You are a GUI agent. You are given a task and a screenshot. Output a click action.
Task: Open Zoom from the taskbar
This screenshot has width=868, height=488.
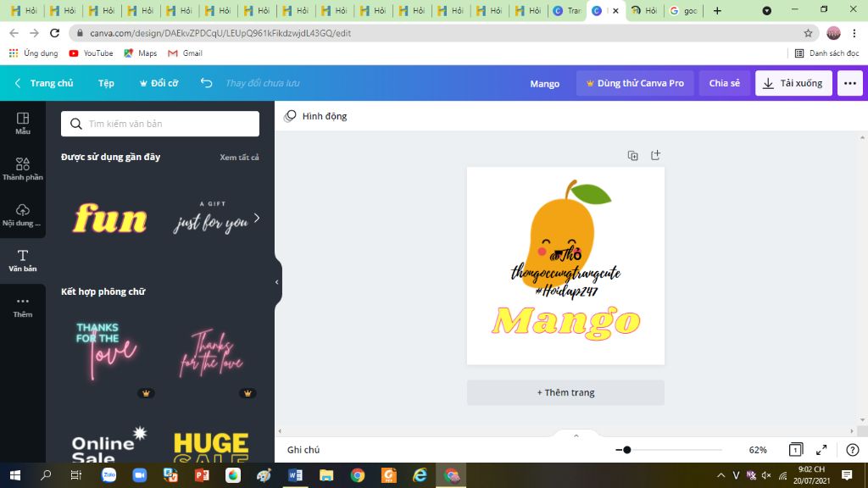[x=140, y=475]
